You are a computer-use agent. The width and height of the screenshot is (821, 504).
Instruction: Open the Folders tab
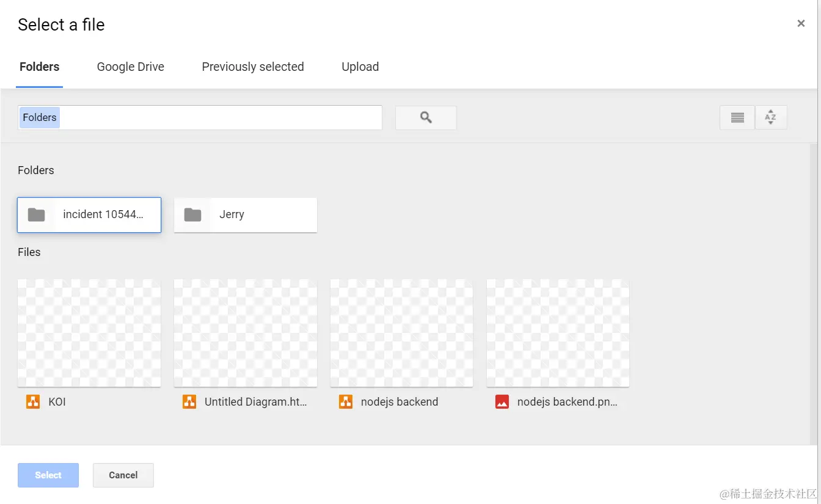pyautogui.click(x=40, y=67)
